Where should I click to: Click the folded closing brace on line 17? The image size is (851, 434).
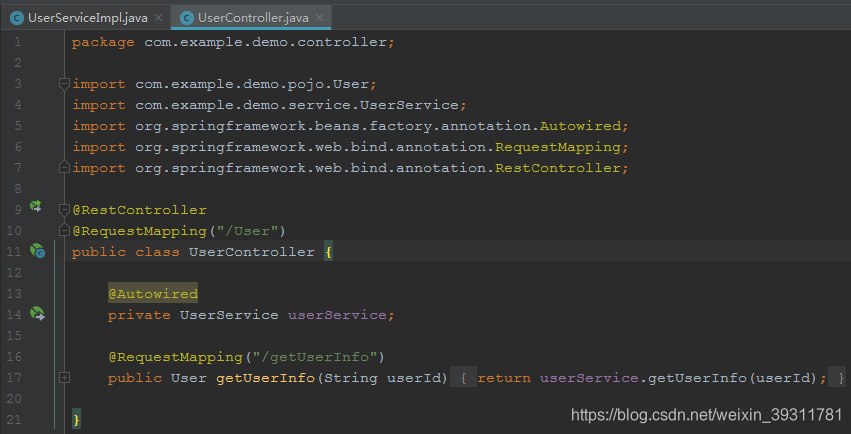[x=839, y=378]
